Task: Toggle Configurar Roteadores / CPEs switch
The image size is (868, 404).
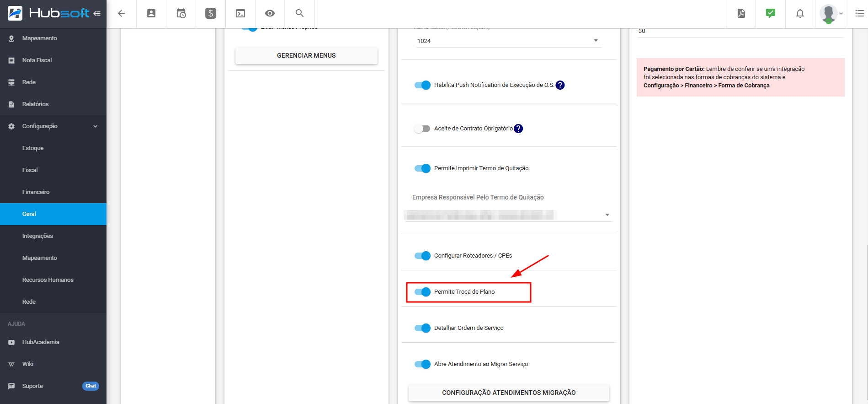Action: (422, 256)
